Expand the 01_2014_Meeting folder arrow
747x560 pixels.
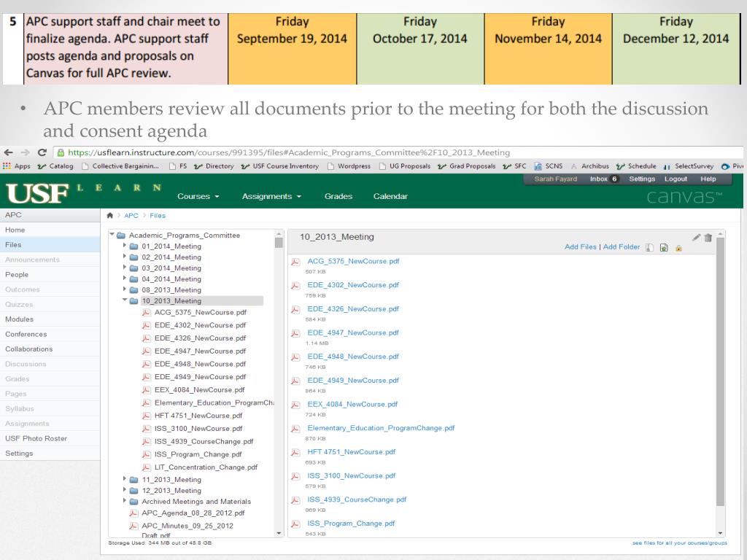point(125,246)
